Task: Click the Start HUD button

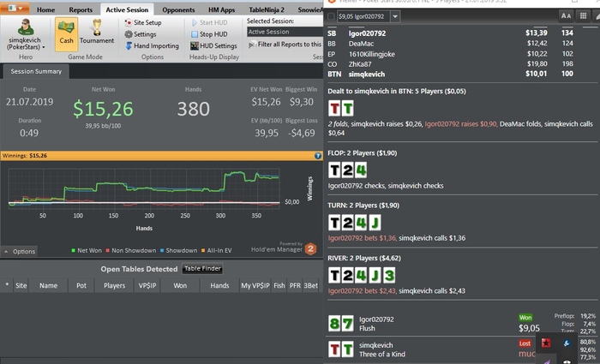Action: [209, 22]
